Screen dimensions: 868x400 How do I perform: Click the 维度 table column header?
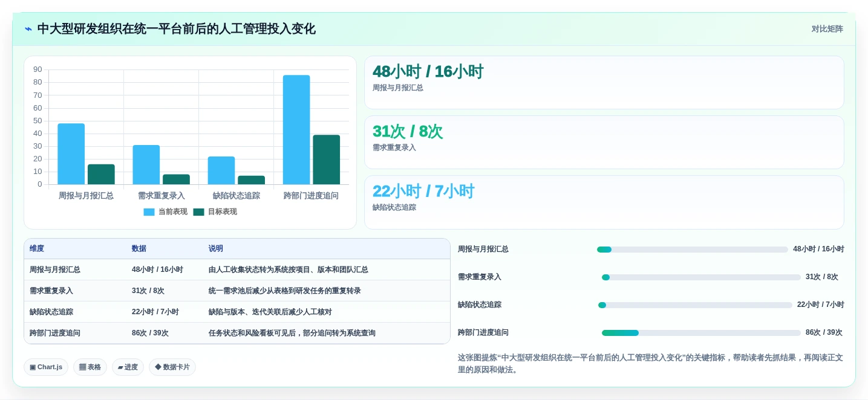(37, 249)
